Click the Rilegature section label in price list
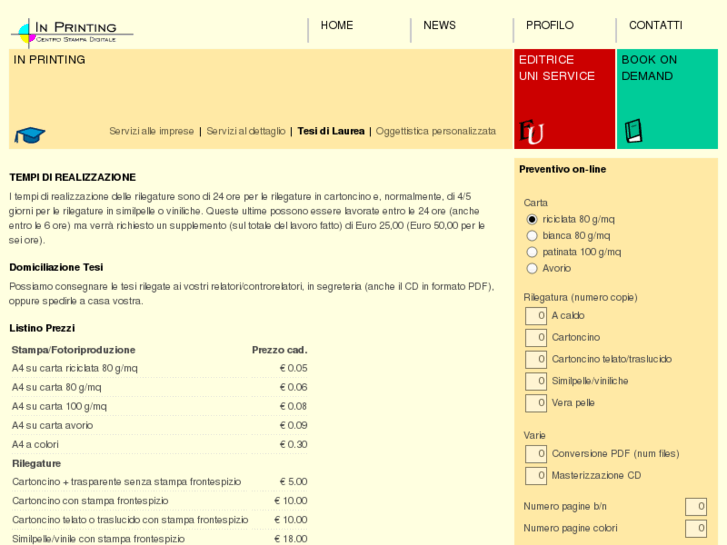 [36, 463]
